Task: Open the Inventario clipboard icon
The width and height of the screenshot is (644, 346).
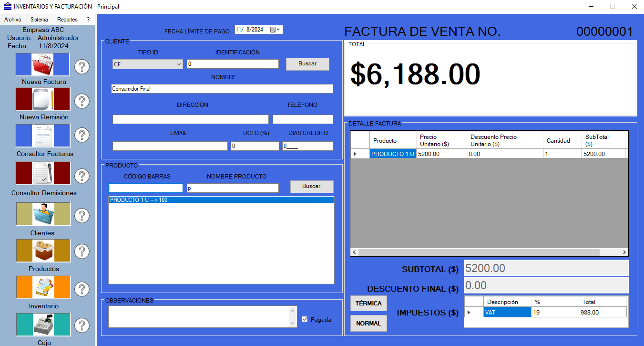Action: (x=43, y=287)
